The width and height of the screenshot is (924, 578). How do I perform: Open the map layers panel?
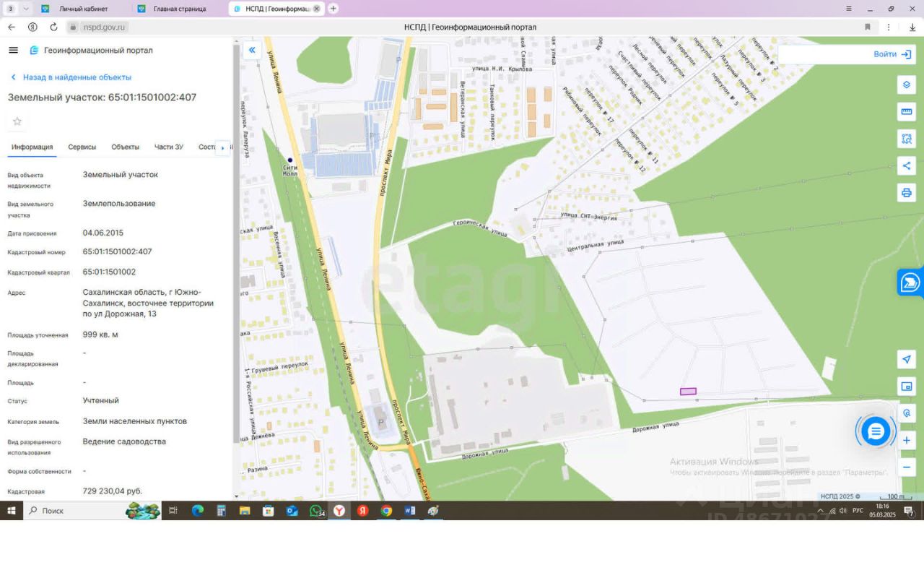[x=907, y=85]
